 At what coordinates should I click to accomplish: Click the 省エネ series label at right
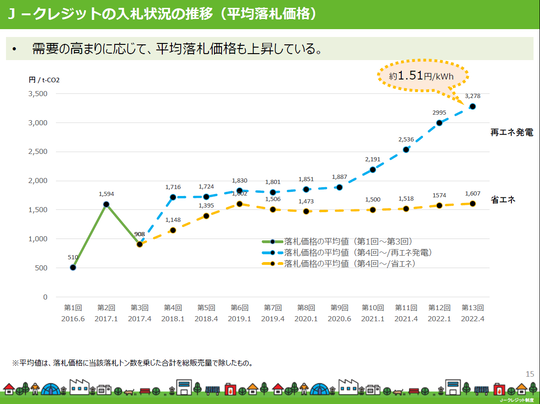click(x=503, y=199)
